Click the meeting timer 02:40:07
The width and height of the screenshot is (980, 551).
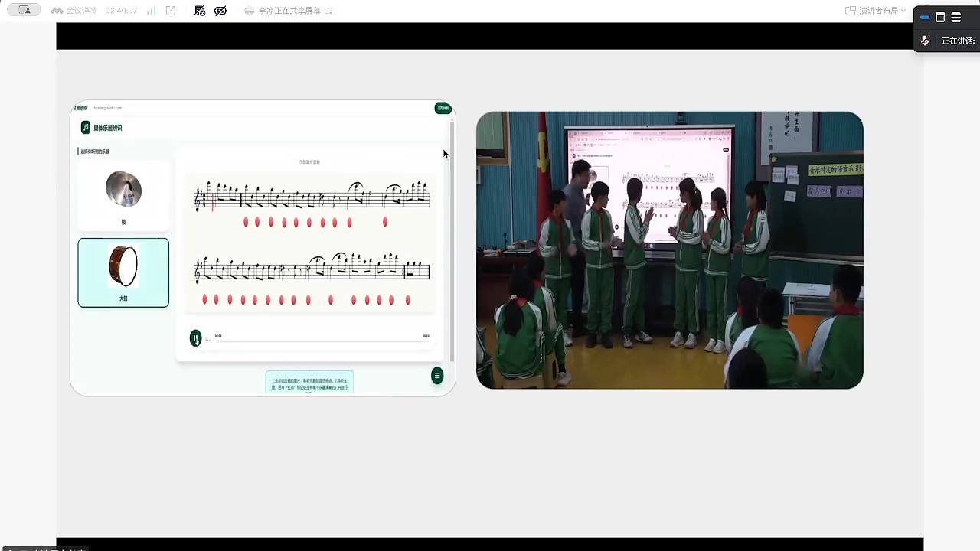[121, 11]
